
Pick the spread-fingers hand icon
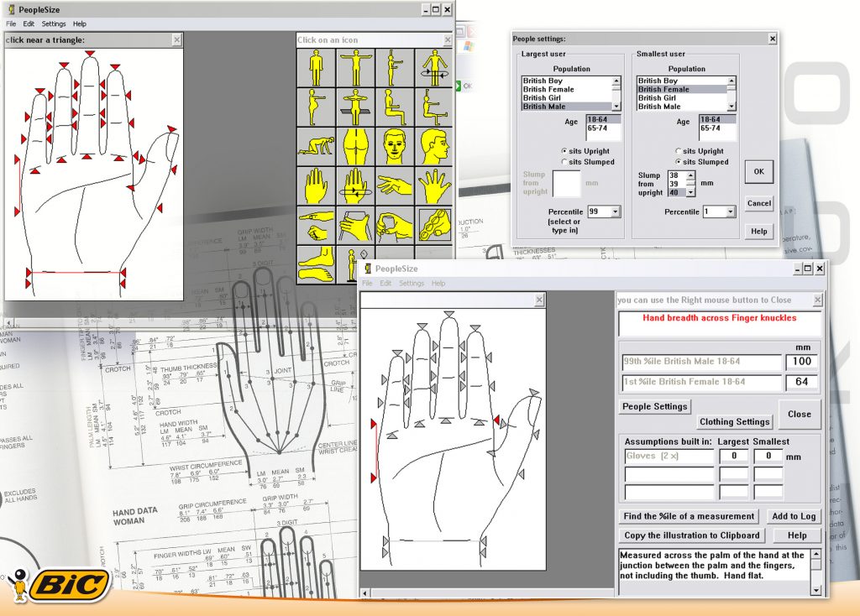click(434, 186)
